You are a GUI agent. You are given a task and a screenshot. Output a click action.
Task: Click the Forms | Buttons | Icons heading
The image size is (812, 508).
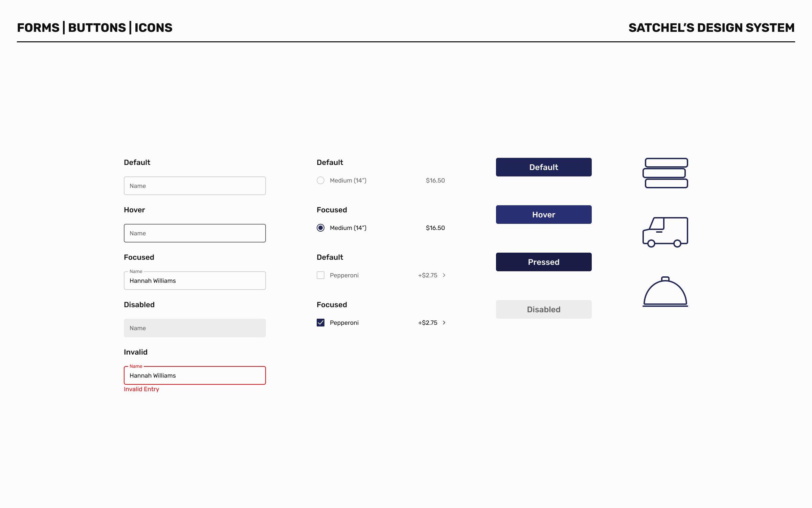pos(95,28)
